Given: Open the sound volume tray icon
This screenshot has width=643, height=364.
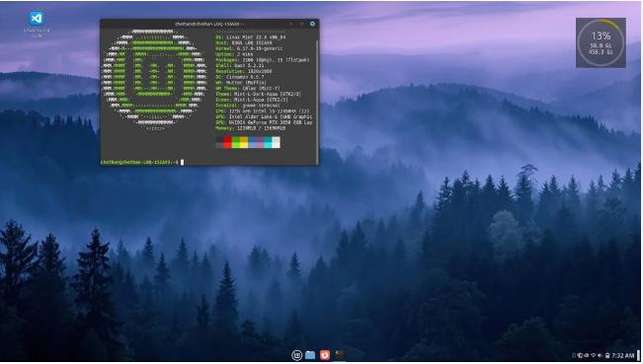Looking at the screenshot, I should coord(600,356).
